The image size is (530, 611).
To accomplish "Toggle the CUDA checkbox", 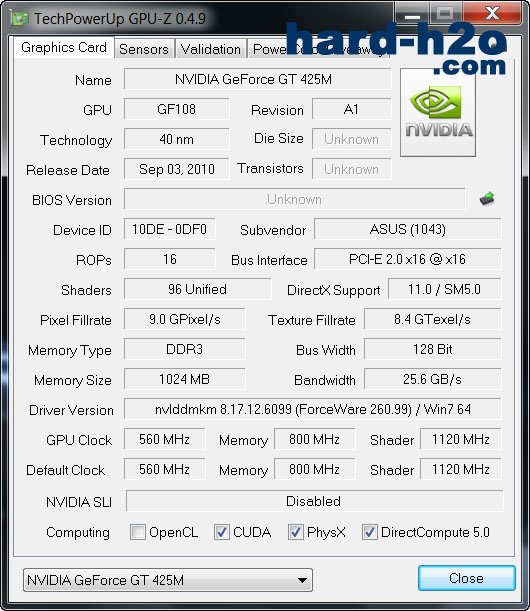I will pos(222,532).
